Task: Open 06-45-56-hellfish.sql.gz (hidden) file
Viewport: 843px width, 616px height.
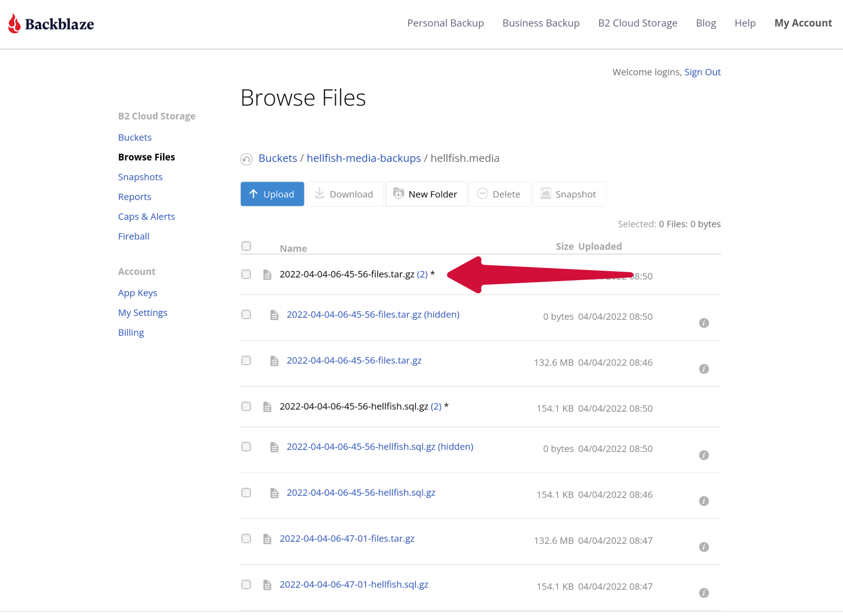Action: coord(380,446)
